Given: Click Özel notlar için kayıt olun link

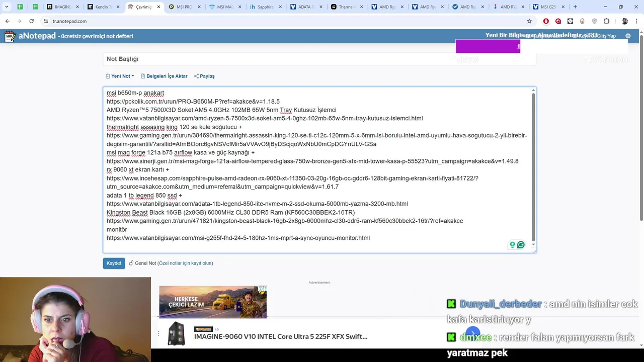Looking at the screenshot, I should point(185,263).
